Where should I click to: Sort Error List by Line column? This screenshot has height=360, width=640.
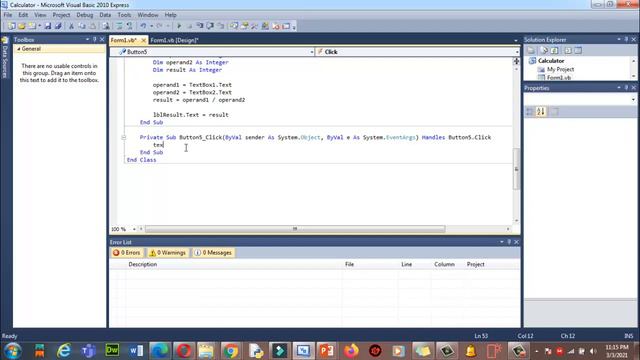pos(414,264)
